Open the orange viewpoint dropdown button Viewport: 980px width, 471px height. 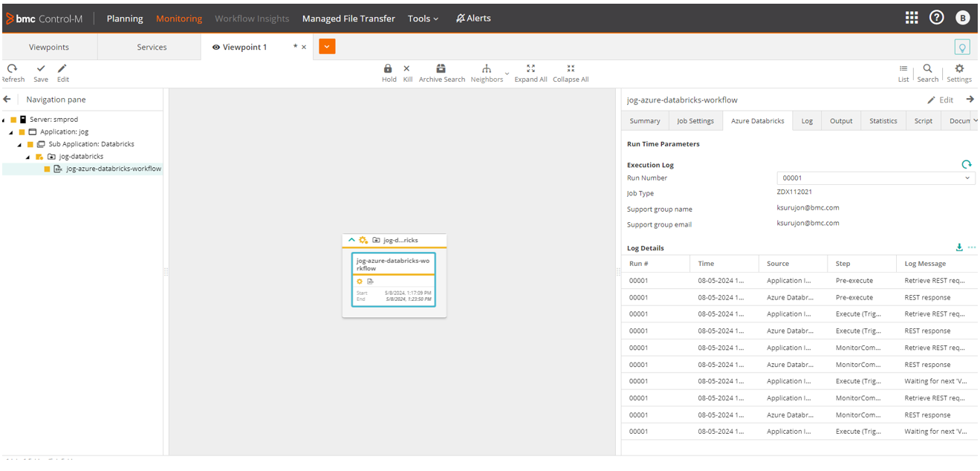(x=327, y=47)
